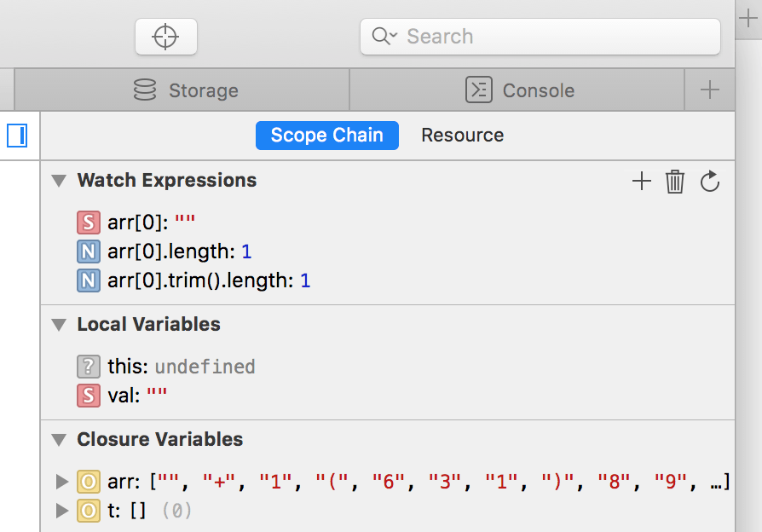Delete all watch expressions with trash icon
This screenshot has width=762, height=532.
point(675,181)
